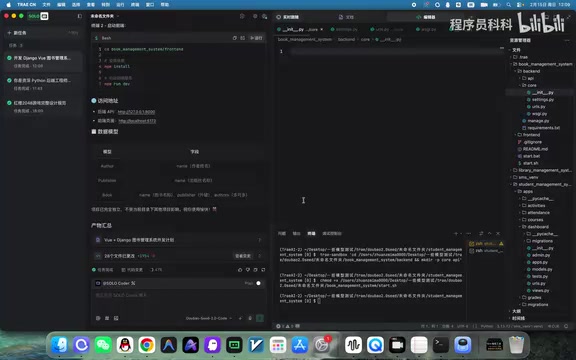The image size is (576, 360).
Task: Open the context attach icon in chat
Action: click(x=98, y=318)
